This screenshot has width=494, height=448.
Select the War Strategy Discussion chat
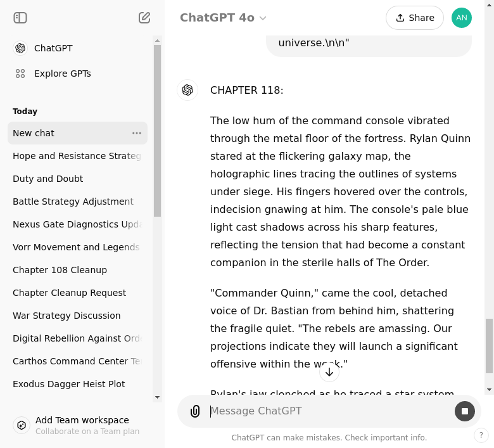66,316
